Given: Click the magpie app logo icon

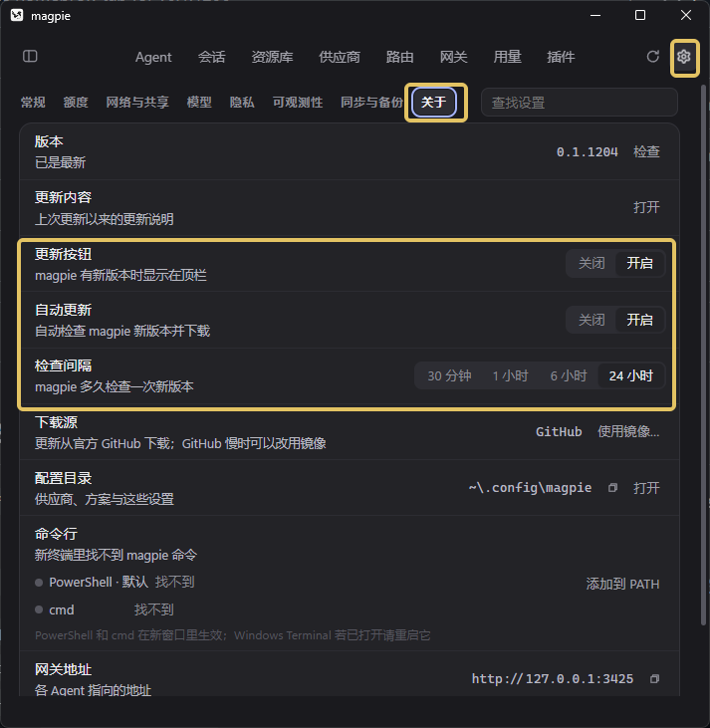Looking at the screenshot, I should pyautogui.click(x=17, y=15).
